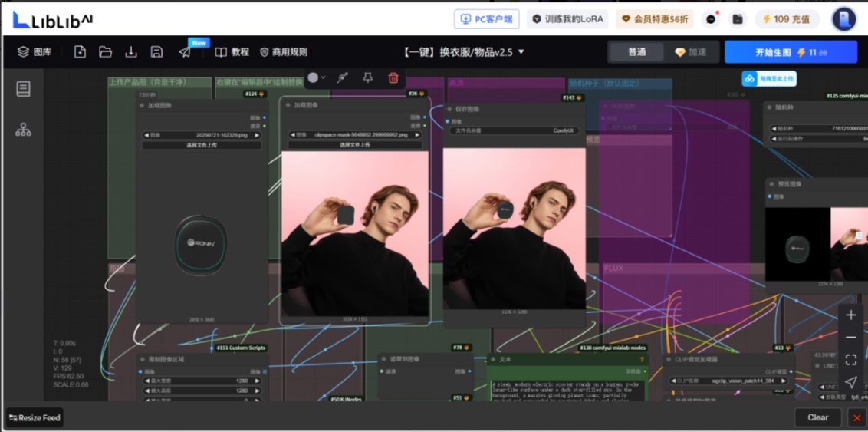Click the prompt text area in the 文本 node
This screenshot has height=432, width=868.
coord(568,390)
